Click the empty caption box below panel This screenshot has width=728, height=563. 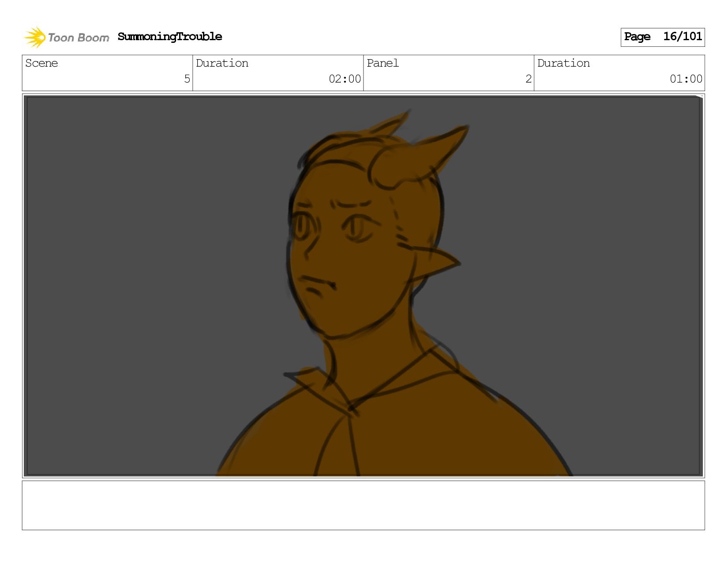point(364,506)
